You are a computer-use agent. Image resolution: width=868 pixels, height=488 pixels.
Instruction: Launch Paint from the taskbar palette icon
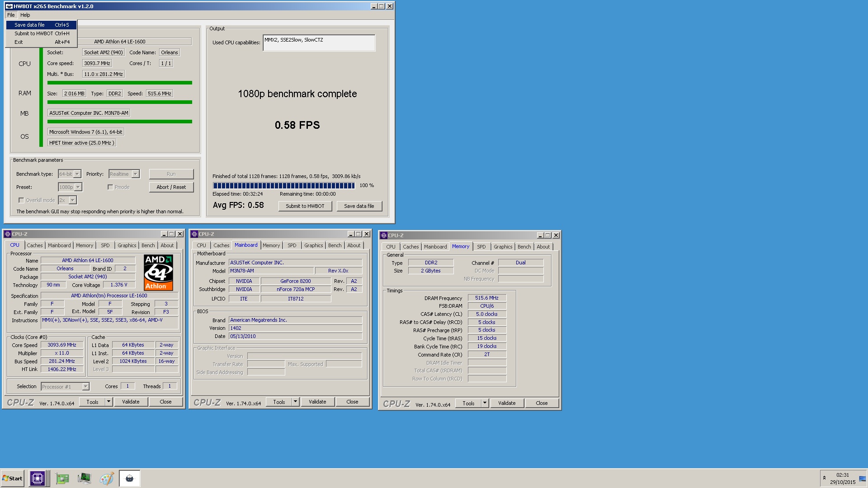click(x=107, y=479)
